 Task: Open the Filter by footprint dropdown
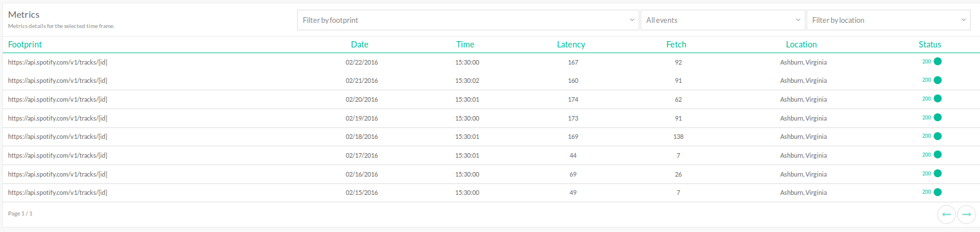468,20
